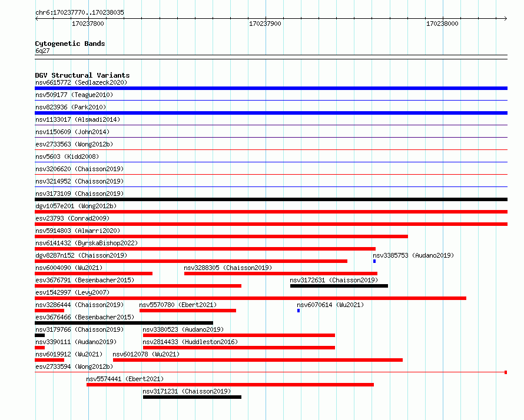This screenshot has width=524, height=420.
Task: Click the nsv5603 (Kidd2008) label
Action: click(x=67, y=156)
